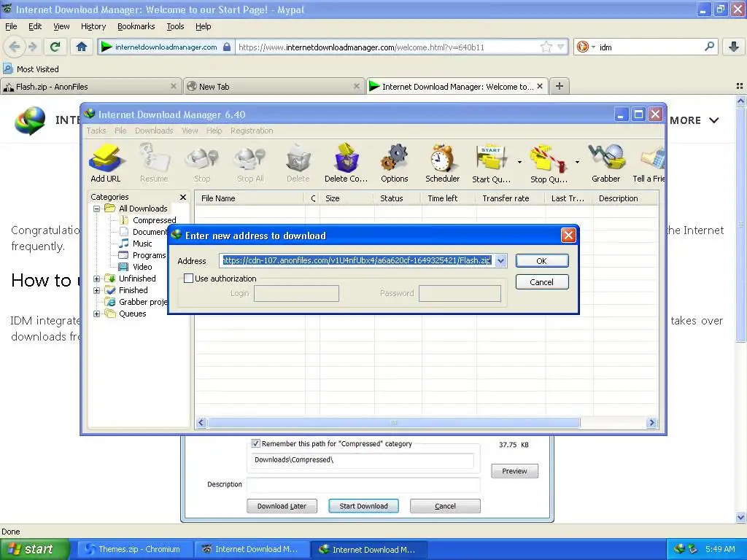Viewport: 747px width, 560px height.
Task: Expand the Queues tree node
Action: coord(97,314)
